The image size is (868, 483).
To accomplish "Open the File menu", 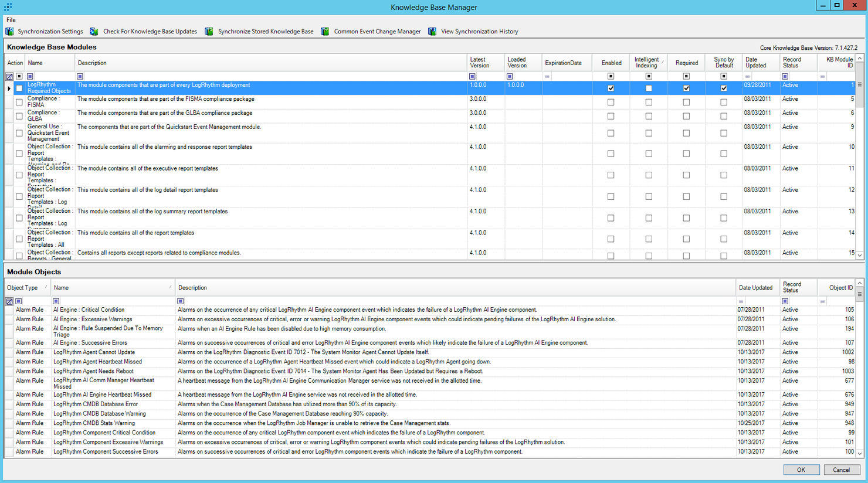I will click(11, 19).
